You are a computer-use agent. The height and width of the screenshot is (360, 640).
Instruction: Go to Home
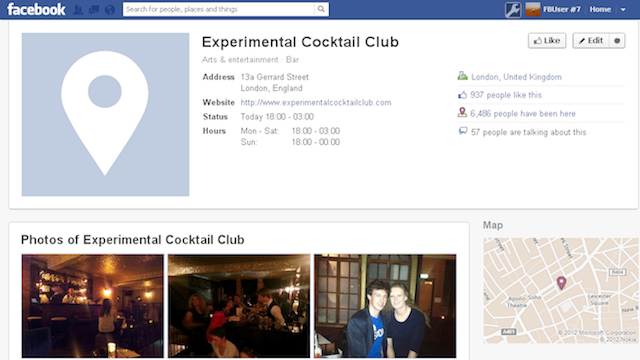click(x=600, y=9)
